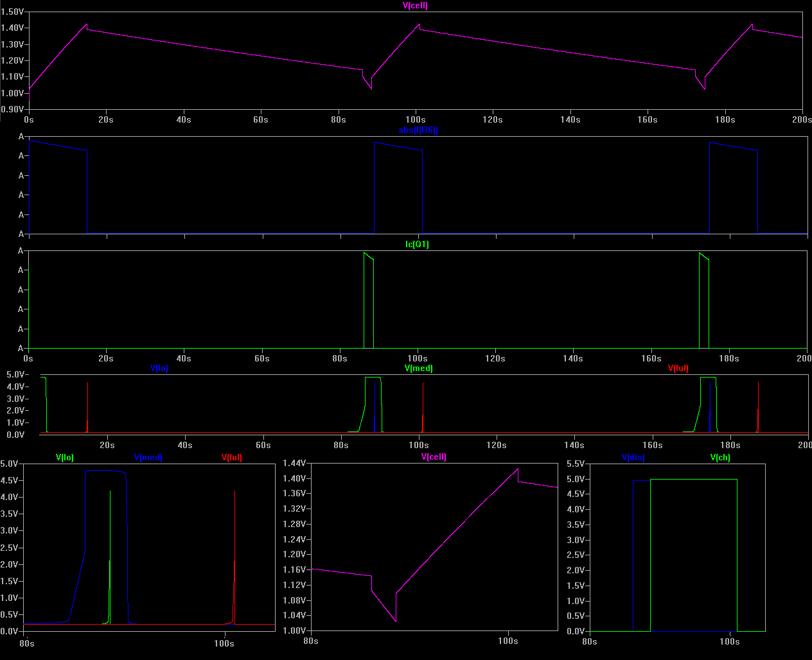This screenshot has height=660, width=812.
Task: Click the 160s time label under the V[lo] V[med] V[ful] plot
Action: click(653, 446)
